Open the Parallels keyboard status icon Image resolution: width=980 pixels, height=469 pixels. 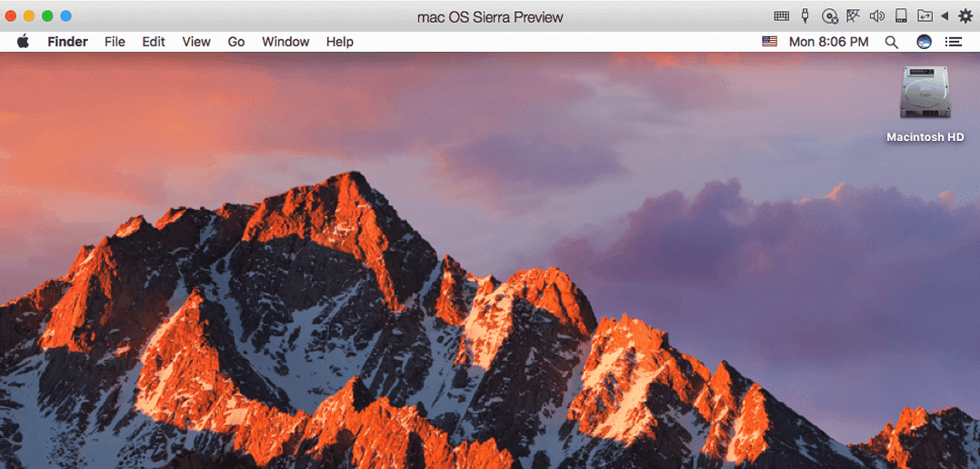click(x=781, y=16)
